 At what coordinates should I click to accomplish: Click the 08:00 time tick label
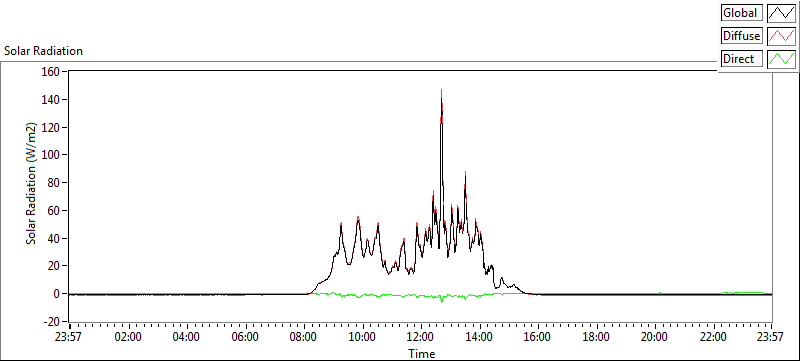point(304,337)
